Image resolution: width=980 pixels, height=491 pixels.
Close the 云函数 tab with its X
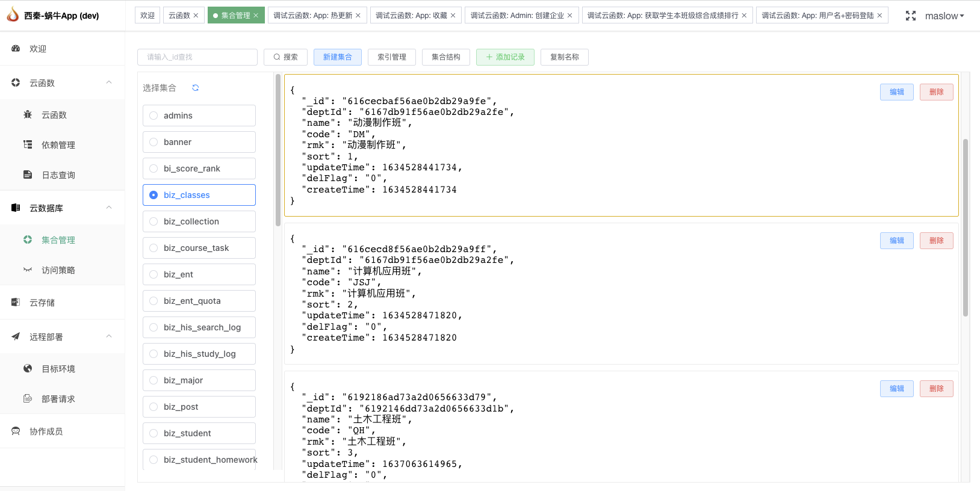click(x=196, y=16)
